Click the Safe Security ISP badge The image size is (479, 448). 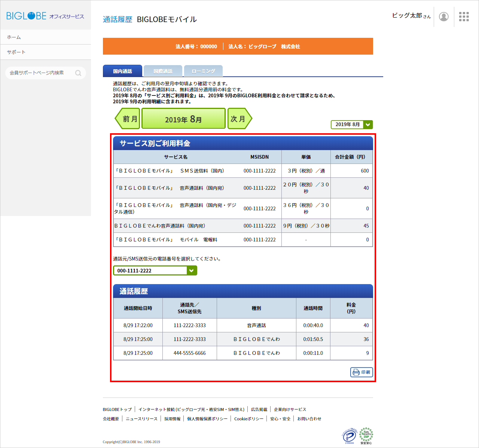point(366,436)
